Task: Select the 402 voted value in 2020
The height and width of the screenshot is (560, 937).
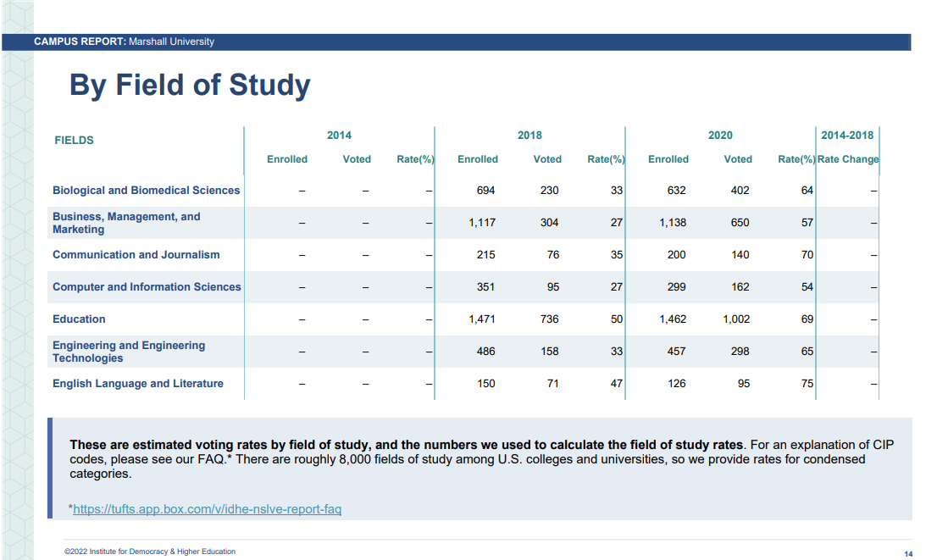Action: tap(740, 191)
